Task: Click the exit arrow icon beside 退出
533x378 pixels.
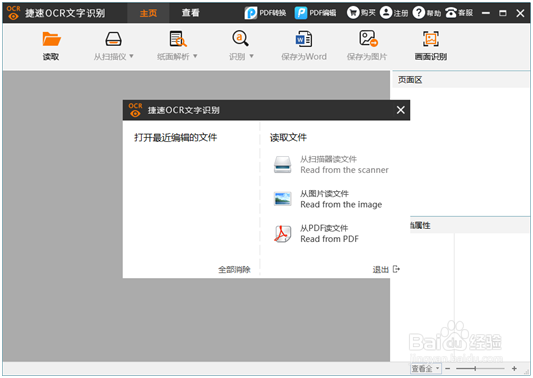Action: [396, 269]
